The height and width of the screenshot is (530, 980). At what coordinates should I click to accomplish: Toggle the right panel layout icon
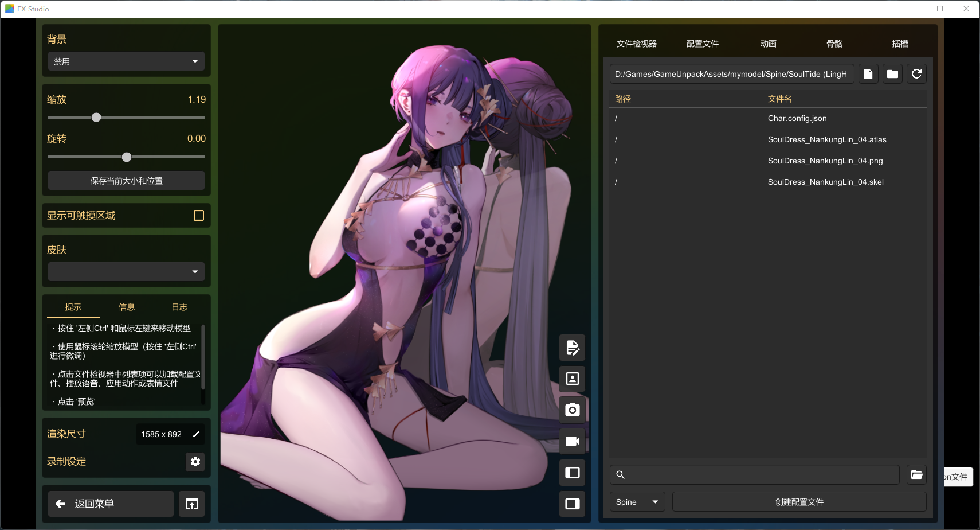click(x=573, y=504)
